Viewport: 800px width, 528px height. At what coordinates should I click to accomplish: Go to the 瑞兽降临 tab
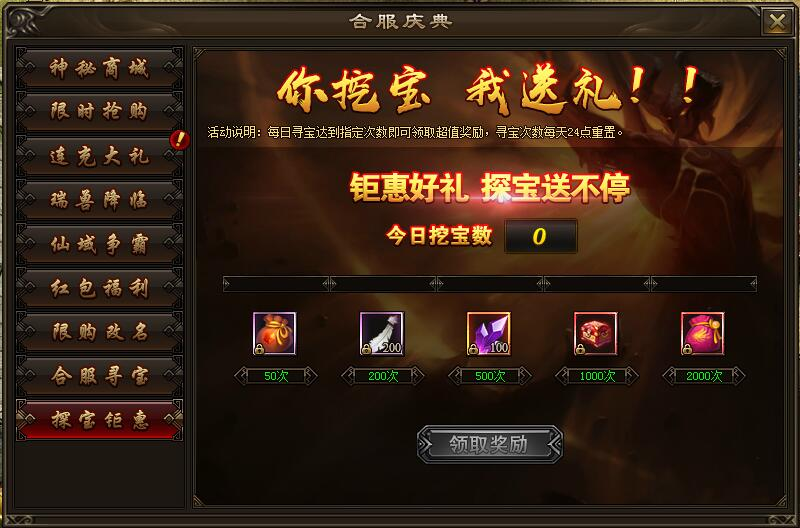point(99,199)
